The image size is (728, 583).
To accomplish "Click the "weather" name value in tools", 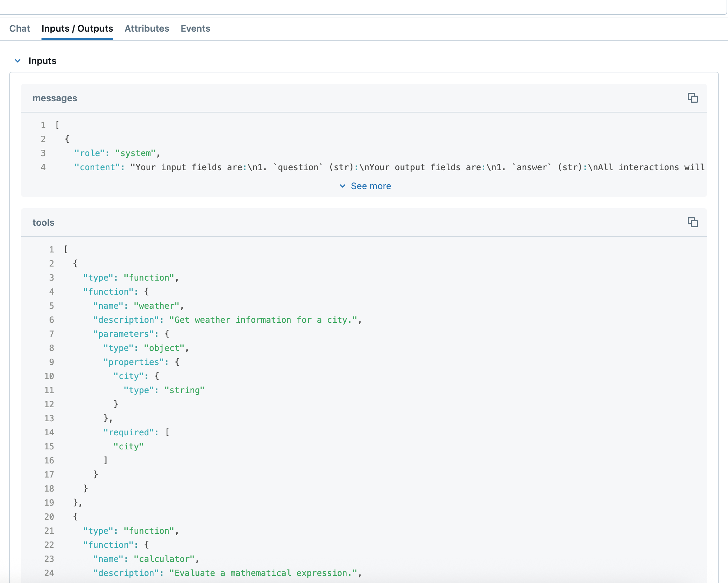I will click(x=157, y=306).
